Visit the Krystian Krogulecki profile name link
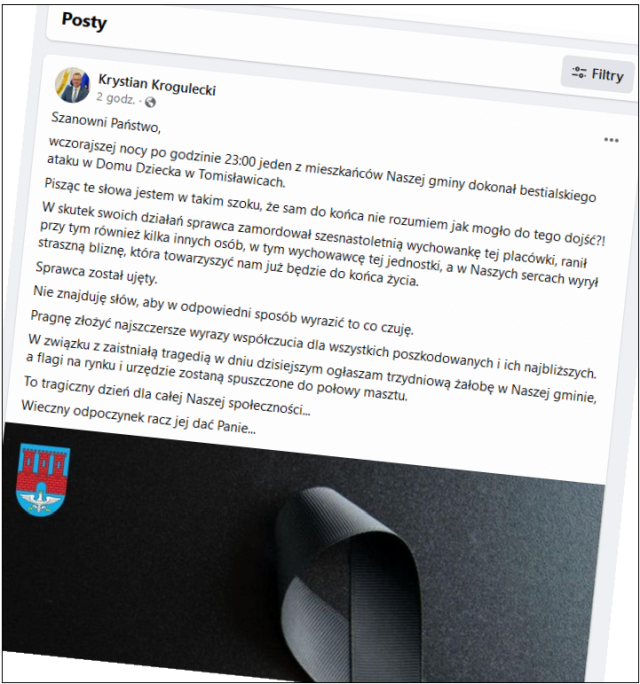The height and width of the screenshot is (684, 640). 157,84
